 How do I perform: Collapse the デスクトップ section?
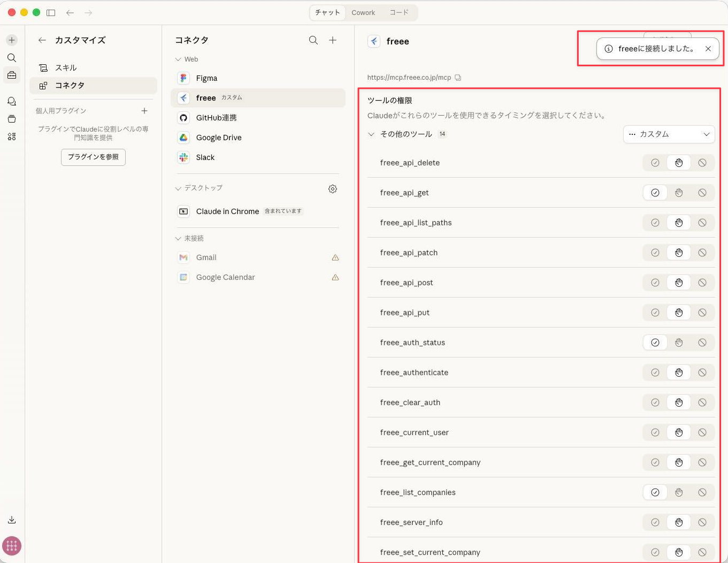178,188
